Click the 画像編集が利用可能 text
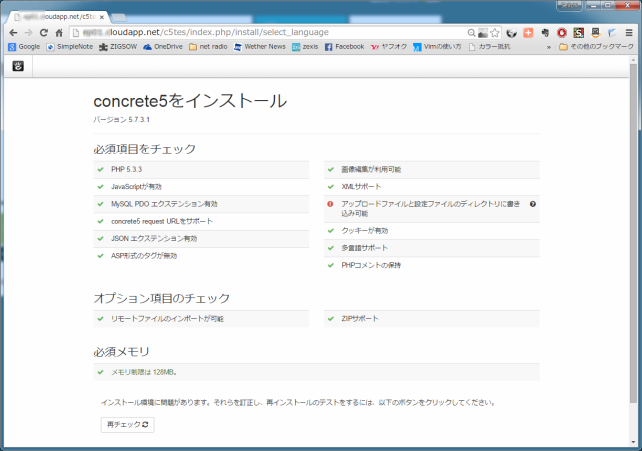 point(371,169)
